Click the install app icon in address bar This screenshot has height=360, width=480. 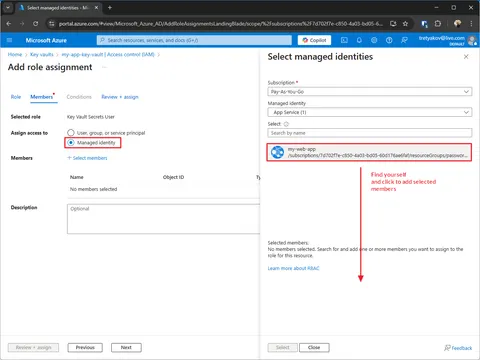pos(393,24)
